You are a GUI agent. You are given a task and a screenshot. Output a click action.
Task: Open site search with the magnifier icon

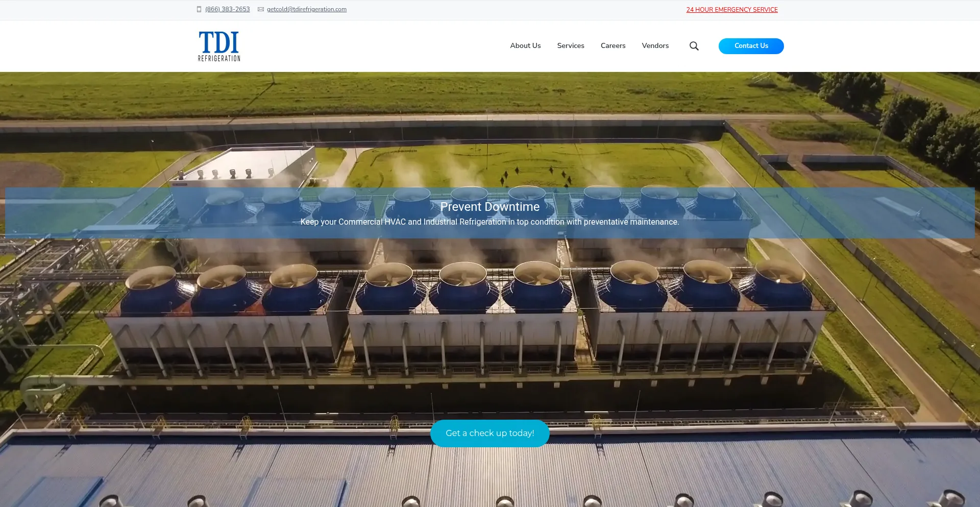[x=694, y=46]
